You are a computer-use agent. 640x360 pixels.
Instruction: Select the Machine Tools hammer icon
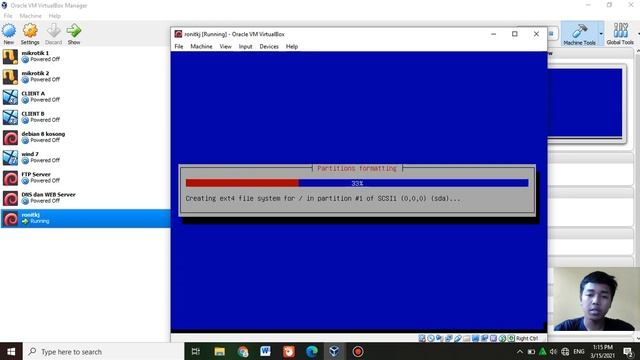[x=579, y=31]
